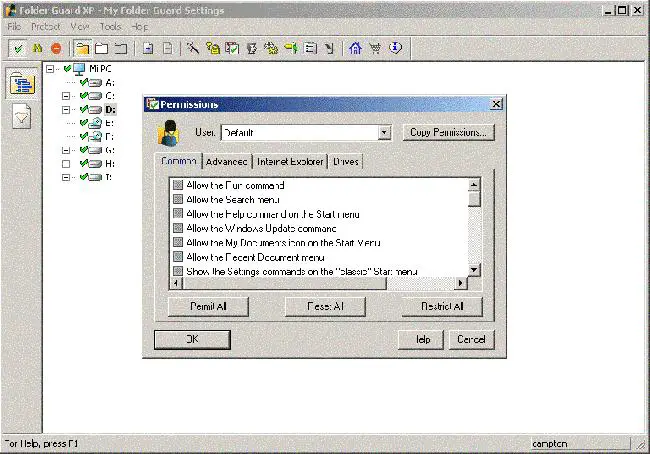Click the grayed-out document toolbar icon
This screenshot has height=454, width=650.
pyautogui.click(x=167, y=49)
